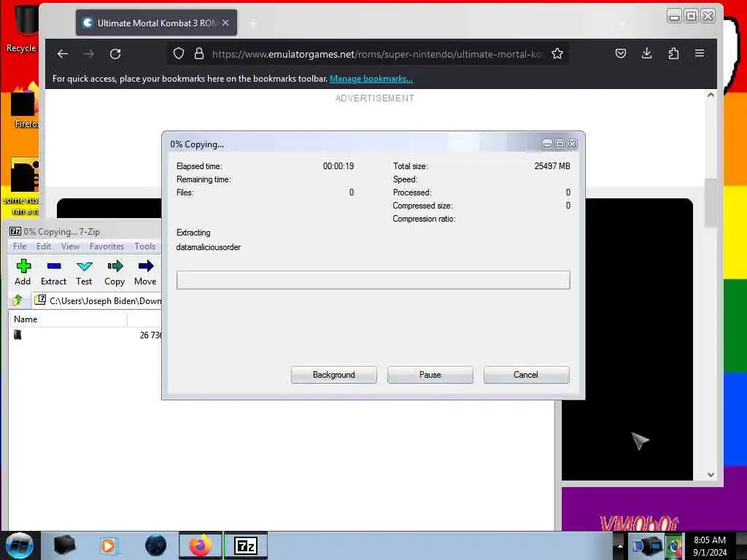Open the View menu in 7-Zip

(x=70, y=246)
